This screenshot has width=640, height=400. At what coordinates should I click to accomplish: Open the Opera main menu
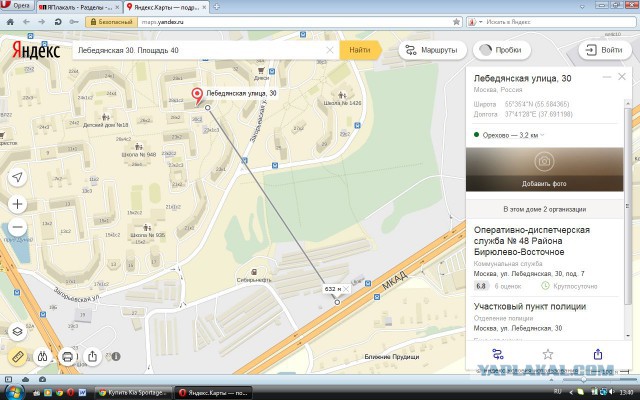[x=17, y=6]
